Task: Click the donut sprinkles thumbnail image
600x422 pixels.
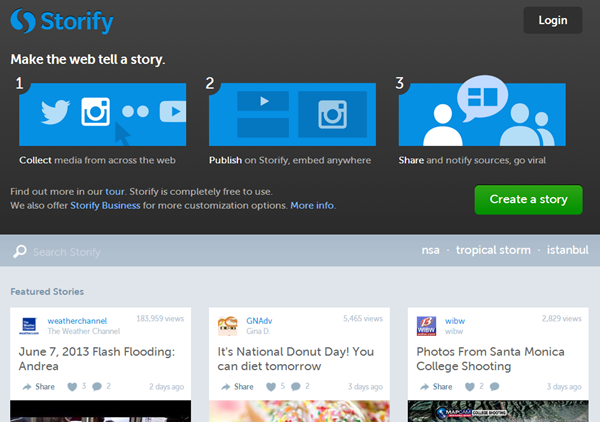Action: coord(299,411)
